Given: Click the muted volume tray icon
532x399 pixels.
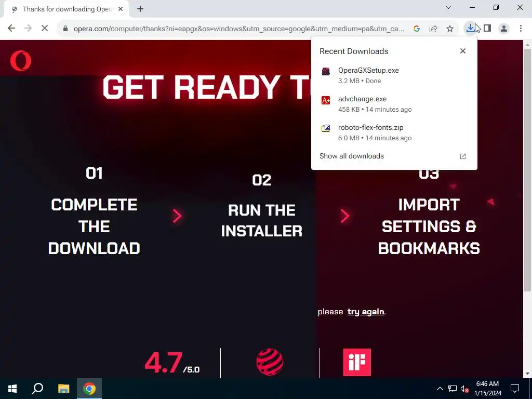Looking at the screenshot, I should tap(465, 389).
